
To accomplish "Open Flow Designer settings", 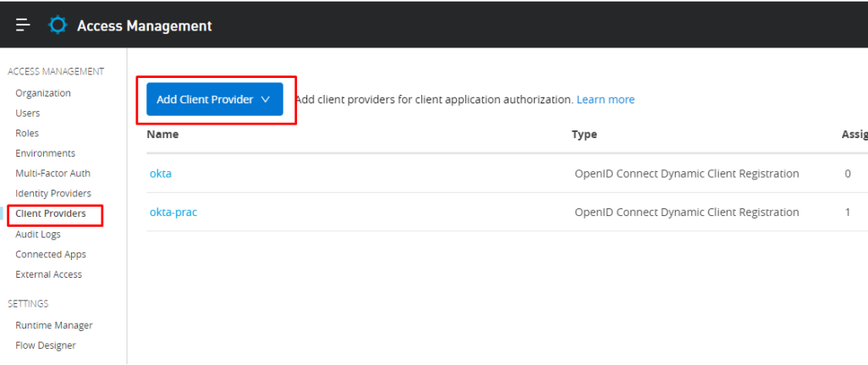I will click(x=46, y=345).
